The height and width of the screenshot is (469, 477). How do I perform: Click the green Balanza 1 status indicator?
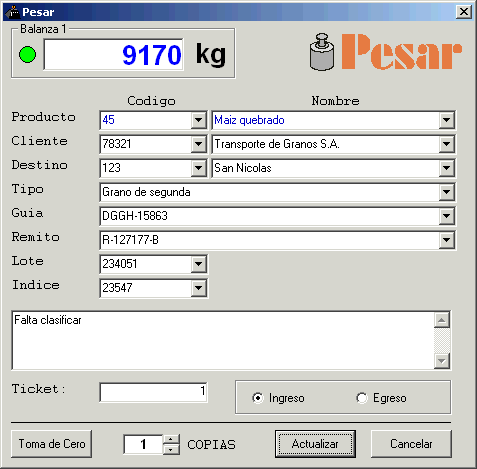27,55
